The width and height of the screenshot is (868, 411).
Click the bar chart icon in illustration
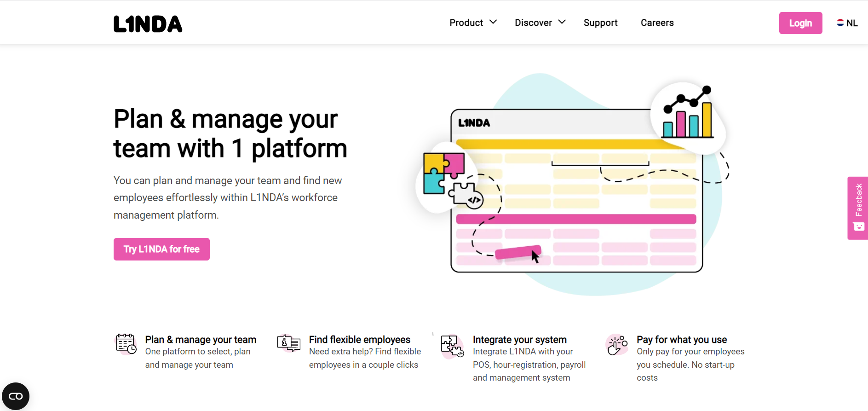pyautogui.click(x=688, y=113)
